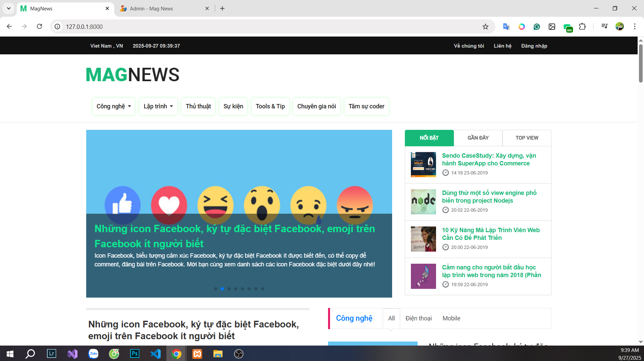This screenshot has height=361, width=644.
Task: Open the Sendo CaseStudy article title
Action: 489,159
